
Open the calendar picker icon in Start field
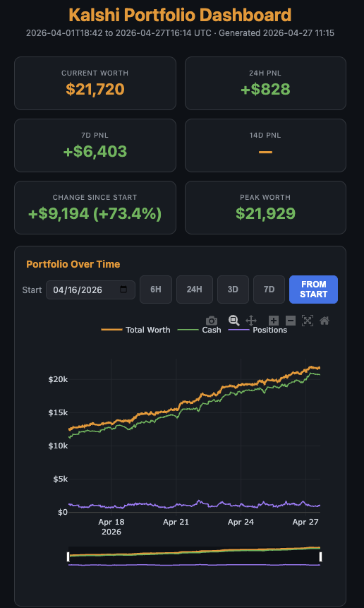tap(123, 290)
